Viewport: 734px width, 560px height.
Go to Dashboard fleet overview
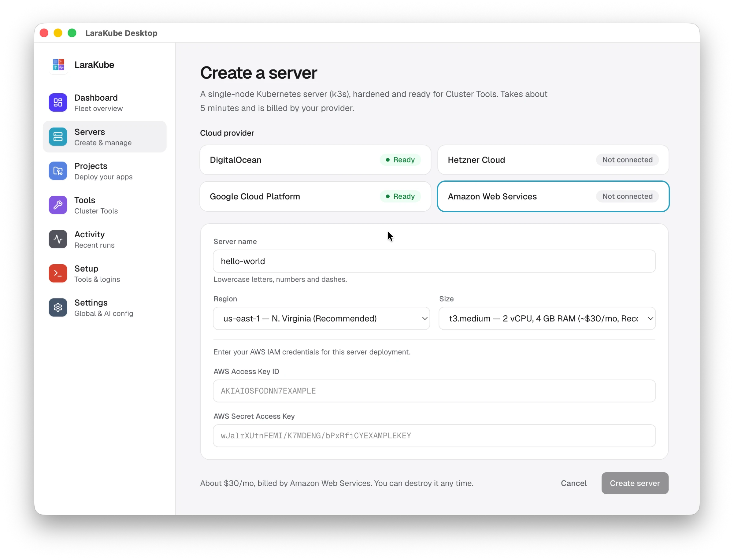click(105, 103)
